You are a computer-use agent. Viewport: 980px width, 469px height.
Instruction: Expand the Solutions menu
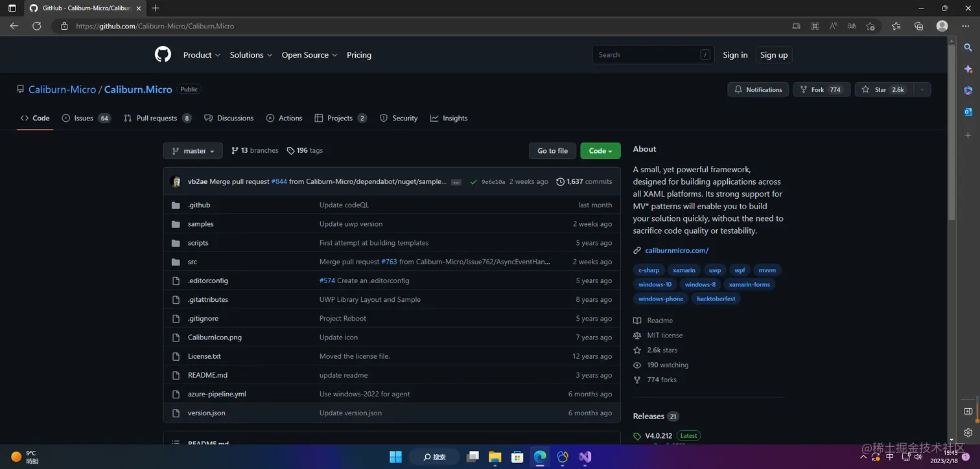pos(251,55)
